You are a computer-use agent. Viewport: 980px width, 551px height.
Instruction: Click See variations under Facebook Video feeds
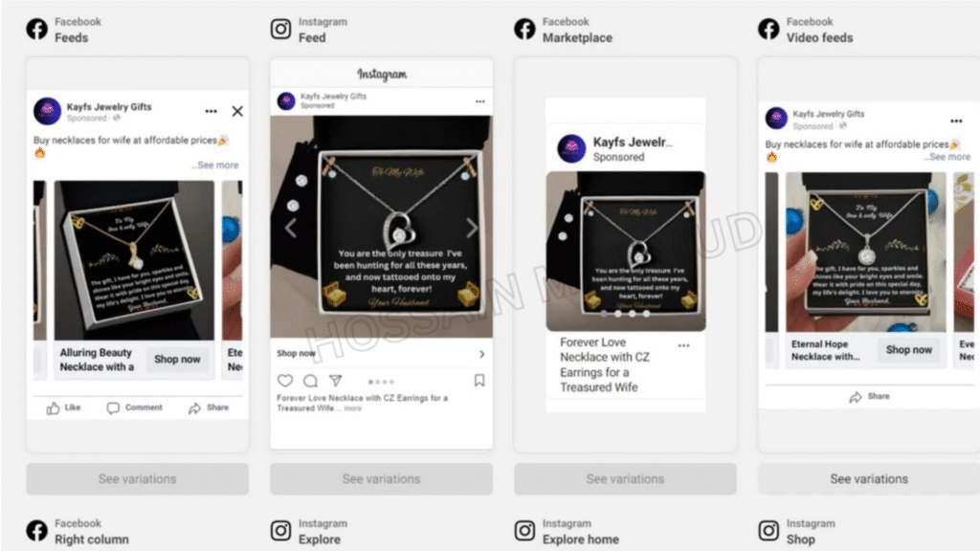tap(869, 478)
